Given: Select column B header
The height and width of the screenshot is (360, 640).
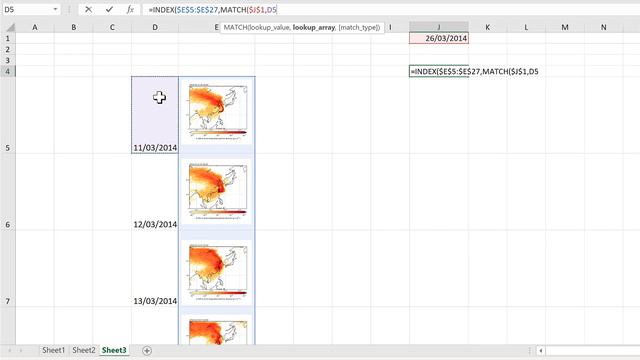Looking at the screenshot, I should coord(73,27).
